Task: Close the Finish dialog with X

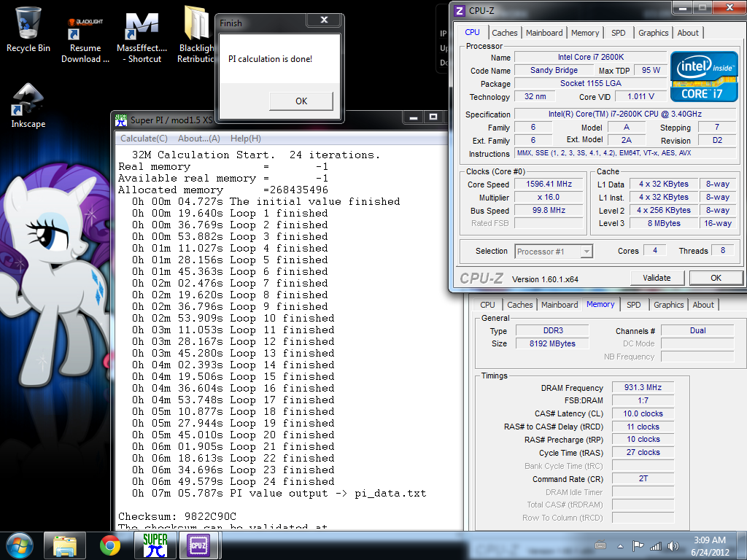Action: click(324, 20)
